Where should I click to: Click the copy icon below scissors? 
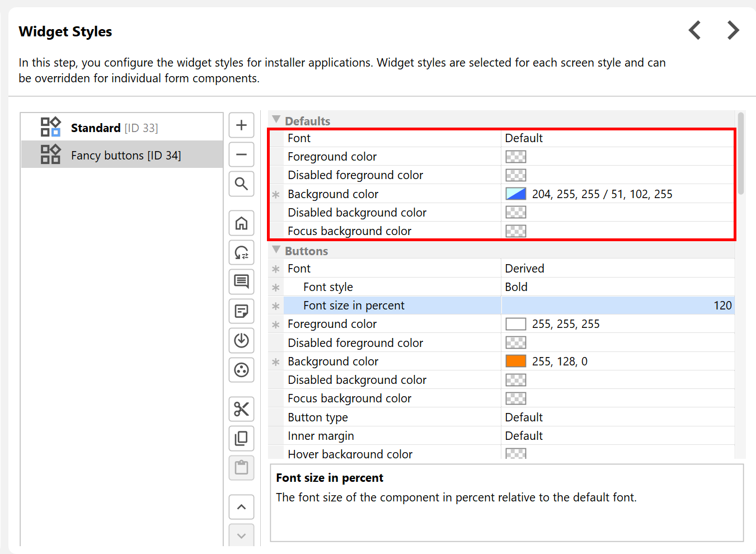[x=241, y=438]
